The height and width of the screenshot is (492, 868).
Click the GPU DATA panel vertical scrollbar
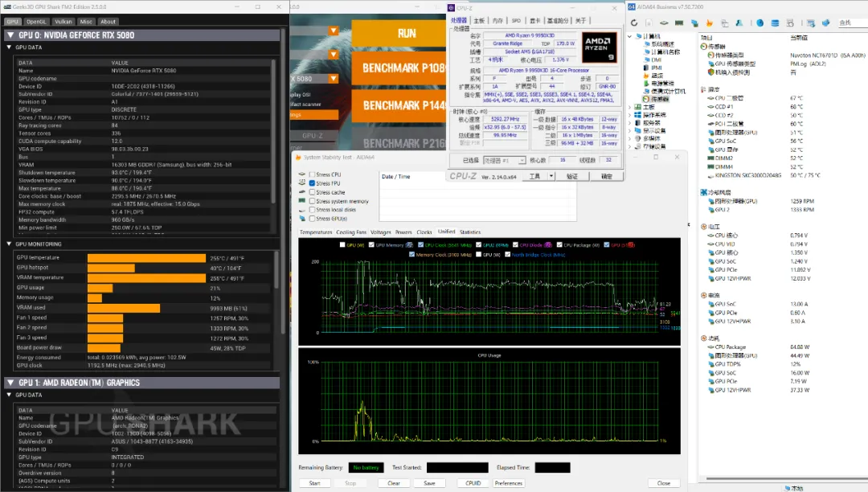[273, 130]
